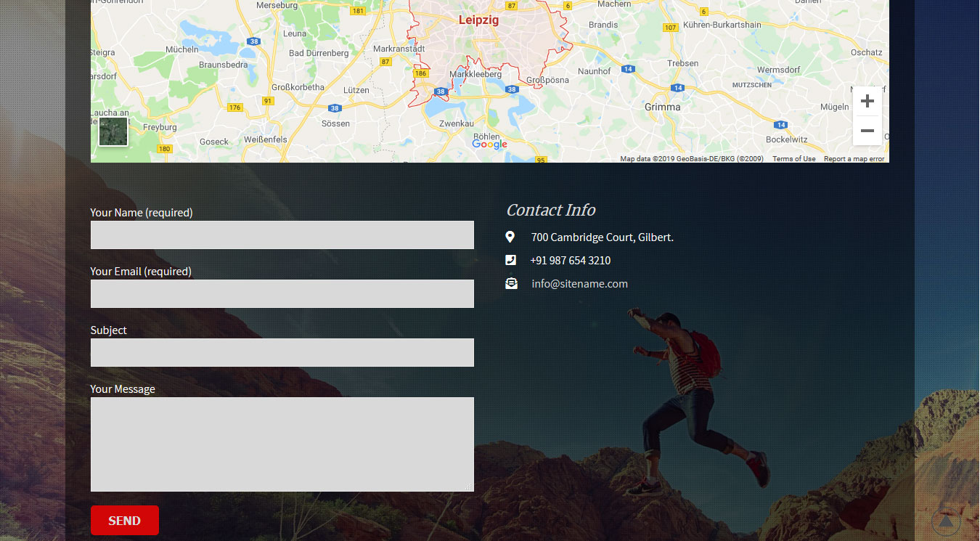Zoom in the map with plus button

(x=867, y=102)
